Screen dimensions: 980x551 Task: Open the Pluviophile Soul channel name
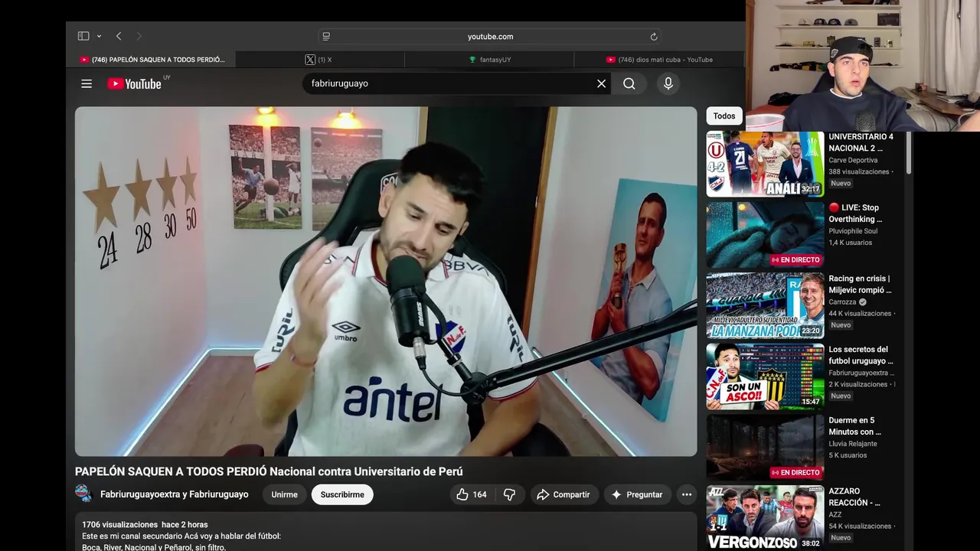coord(853,231)
